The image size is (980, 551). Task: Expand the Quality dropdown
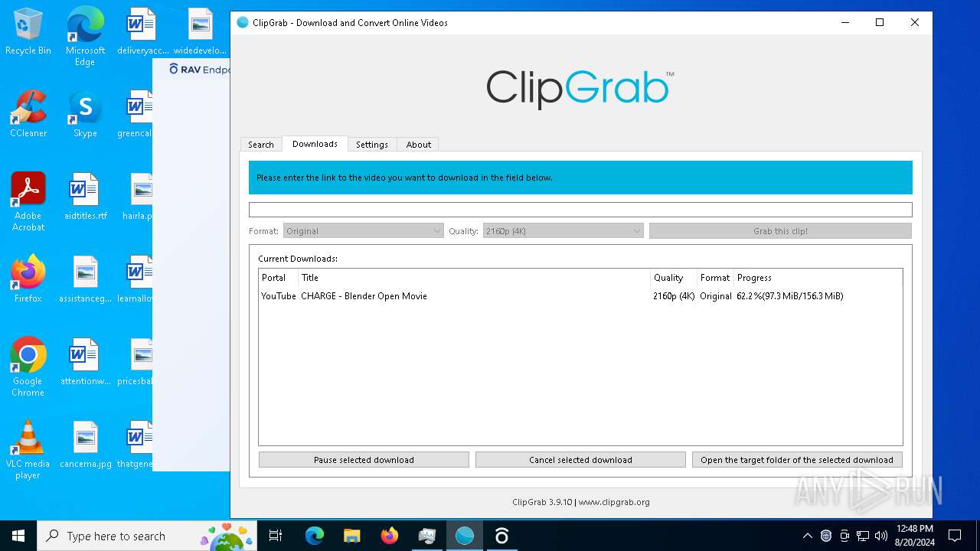[563, 231]
